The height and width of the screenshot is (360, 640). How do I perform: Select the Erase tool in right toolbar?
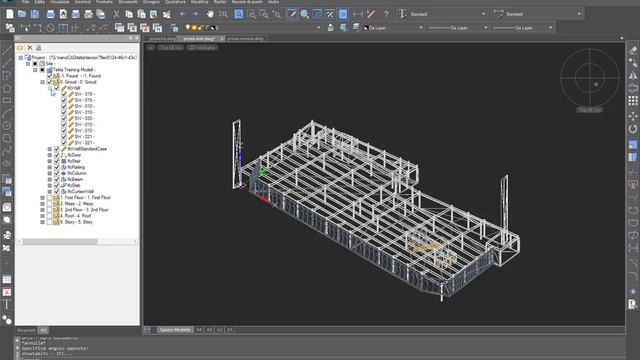pyautogui.click(x=633, y=50)
